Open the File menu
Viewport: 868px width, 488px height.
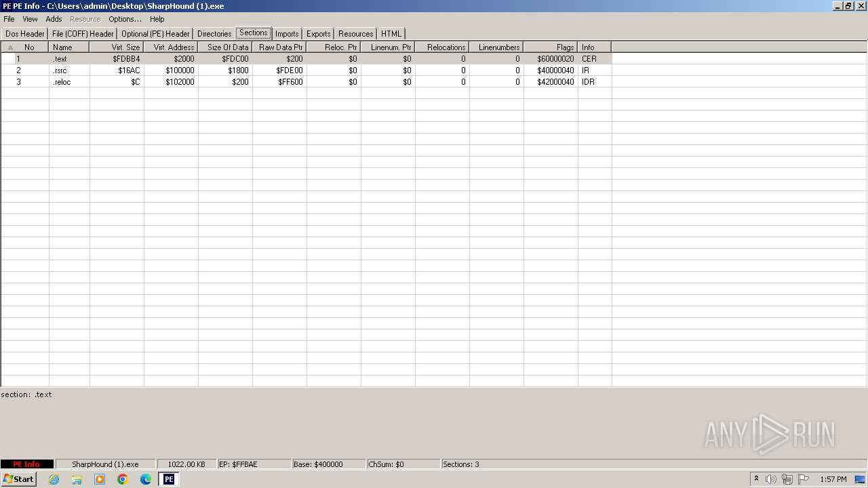[9, 19]
